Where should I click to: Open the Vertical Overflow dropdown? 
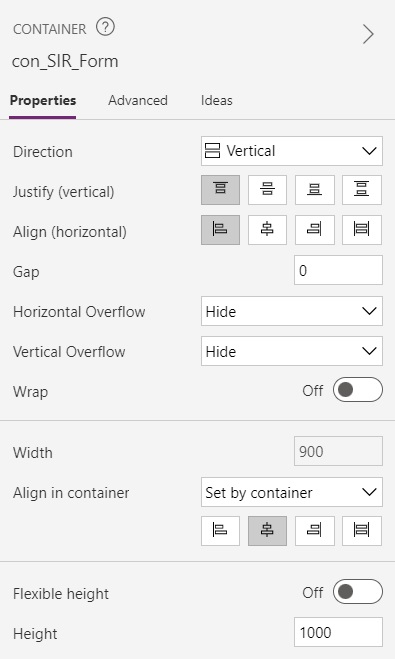click(292, 351)
